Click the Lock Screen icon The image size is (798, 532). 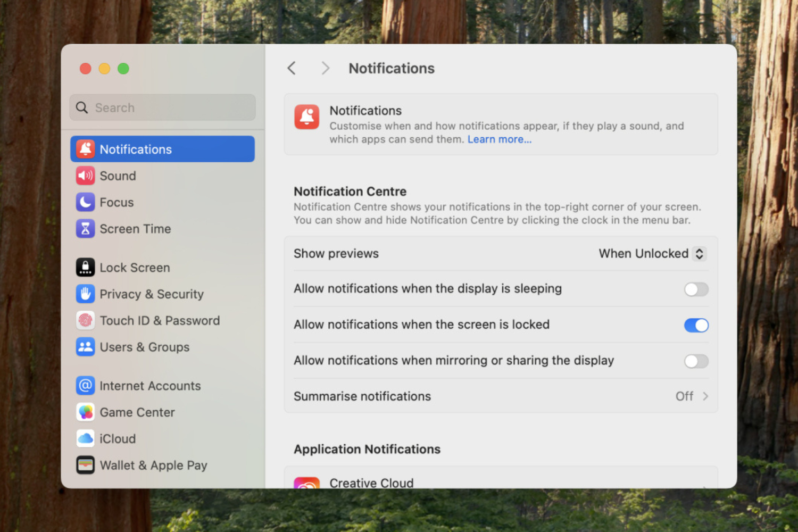85,268
